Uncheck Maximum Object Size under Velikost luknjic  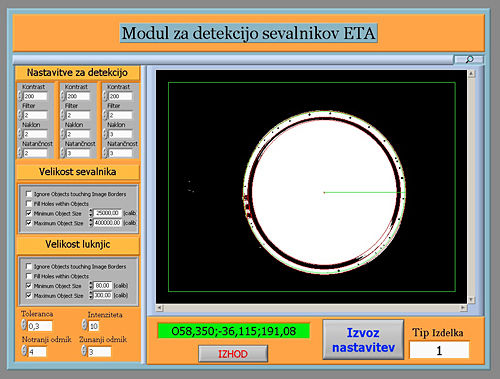click(29, 295)
